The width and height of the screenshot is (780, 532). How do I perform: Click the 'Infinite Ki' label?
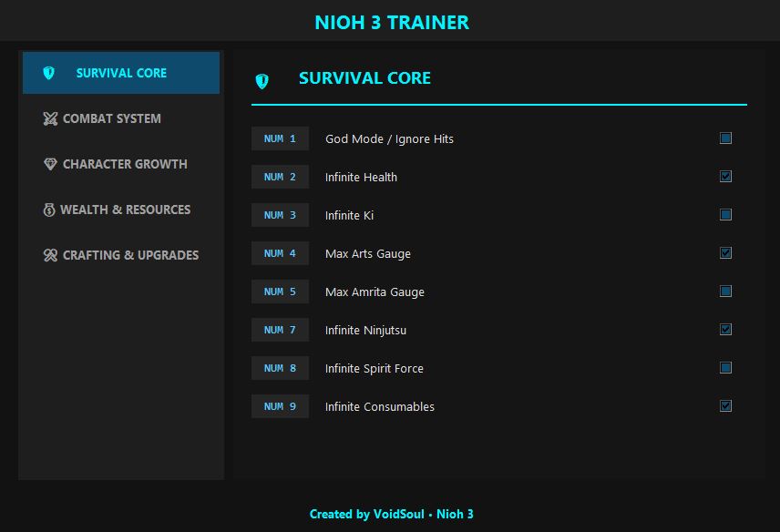coord(349,216)
